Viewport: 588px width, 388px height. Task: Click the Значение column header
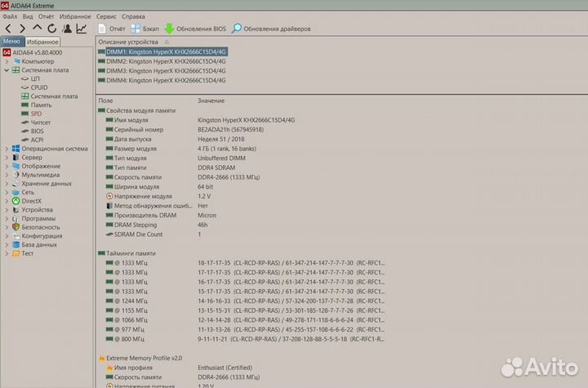pos(212,100)
